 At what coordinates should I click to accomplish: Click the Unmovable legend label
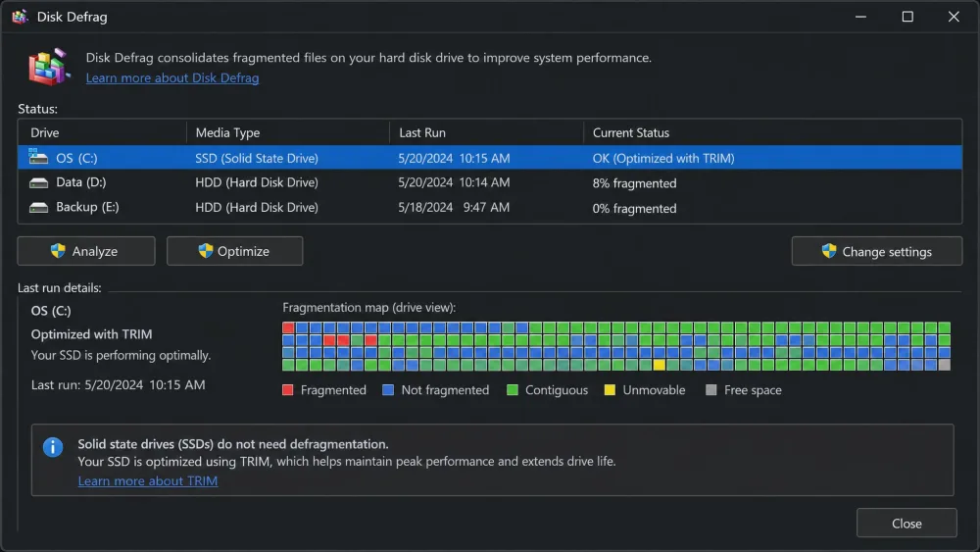(654, 390)
